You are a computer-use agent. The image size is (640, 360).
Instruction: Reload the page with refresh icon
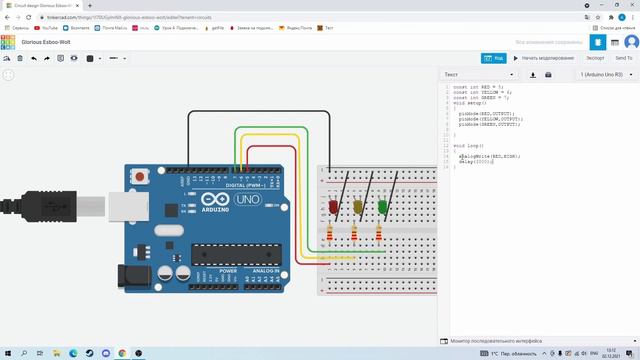point(29,18)
